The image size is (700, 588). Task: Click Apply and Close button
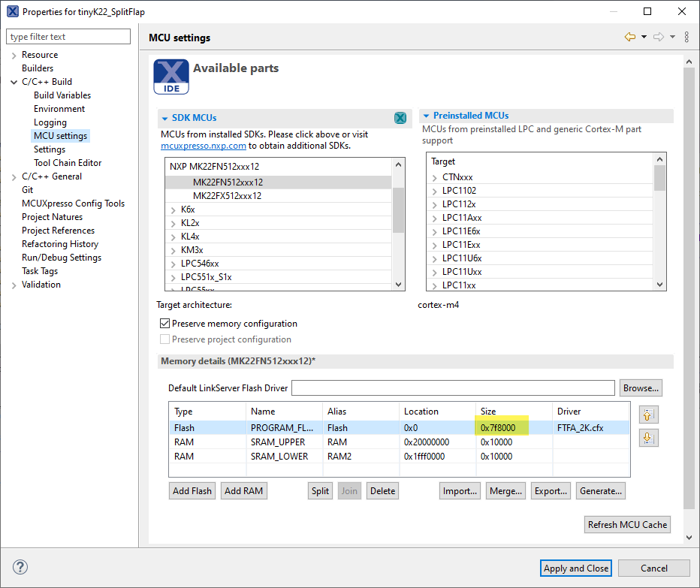point(576,568)
